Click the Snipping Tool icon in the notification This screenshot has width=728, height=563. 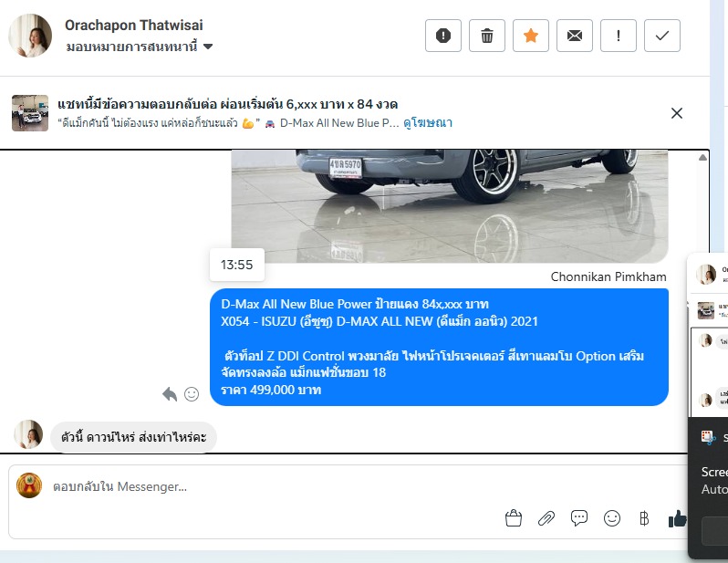708,438
